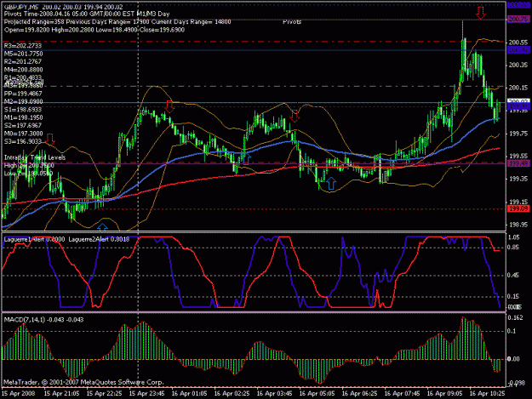Click the Laguerre1Alert 0.0000 indicator label
The image size is (532, 399).
pos(34,239)
